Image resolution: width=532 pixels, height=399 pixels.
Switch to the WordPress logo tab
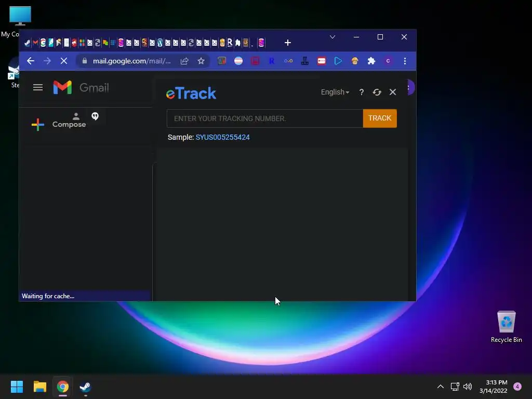pyautogui.click(x=160, y=43)
